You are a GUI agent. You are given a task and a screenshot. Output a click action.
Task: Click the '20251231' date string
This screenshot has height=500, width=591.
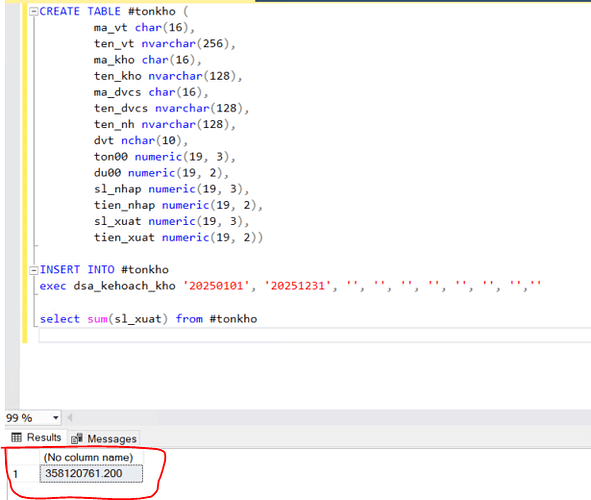(298, 286)
